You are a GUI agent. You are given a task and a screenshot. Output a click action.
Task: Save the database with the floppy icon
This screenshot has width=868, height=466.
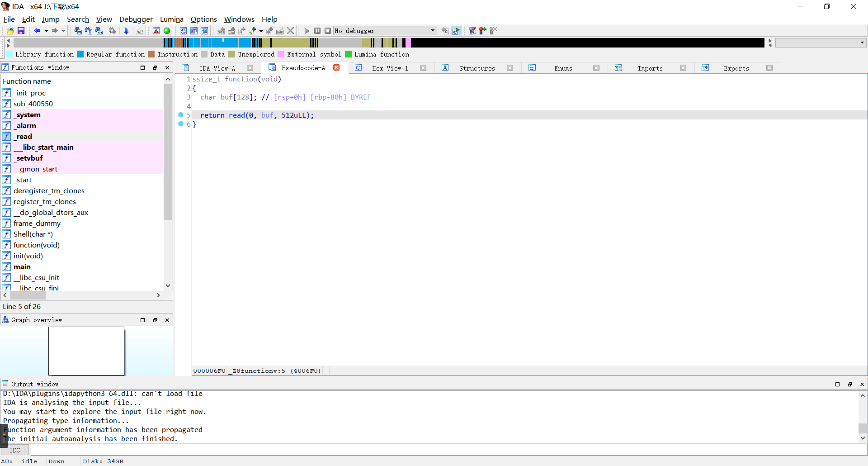pyautogui.click(x=21, y=31)
